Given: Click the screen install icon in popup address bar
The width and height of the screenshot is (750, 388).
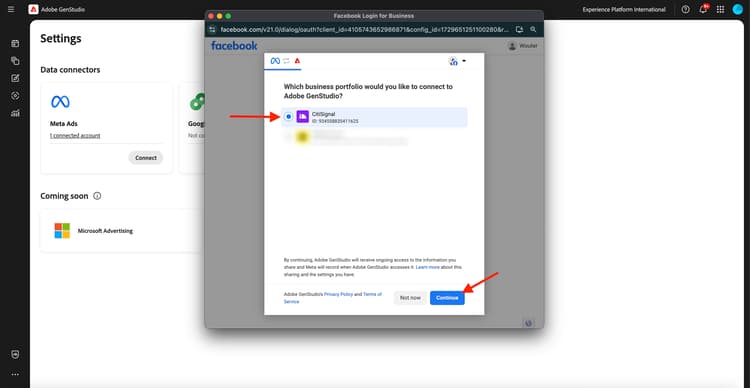Looking at the screenshot, I should pyautogui.click(x=519, y=30).
